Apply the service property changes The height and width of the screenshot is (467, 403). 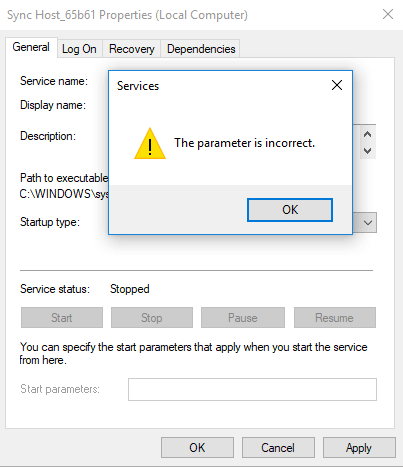pos(359,448)
